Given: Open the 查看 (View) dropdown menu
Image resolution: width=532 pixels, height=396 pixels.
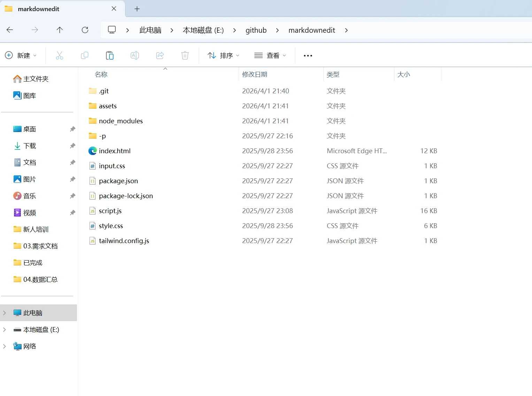Looking at the screenshot, I should 270,55.
